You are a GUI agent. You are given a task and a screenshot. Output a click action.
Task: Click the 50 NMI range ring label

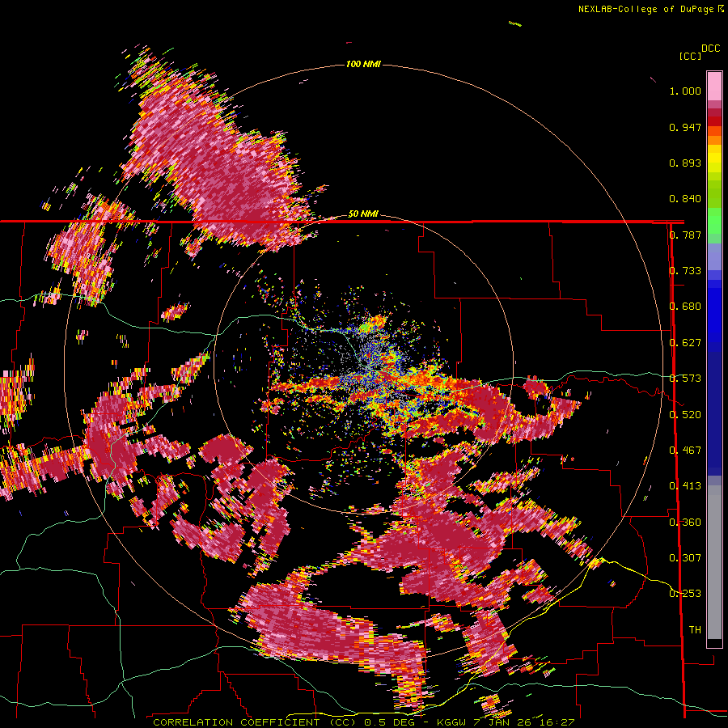[x=363, y=214]
